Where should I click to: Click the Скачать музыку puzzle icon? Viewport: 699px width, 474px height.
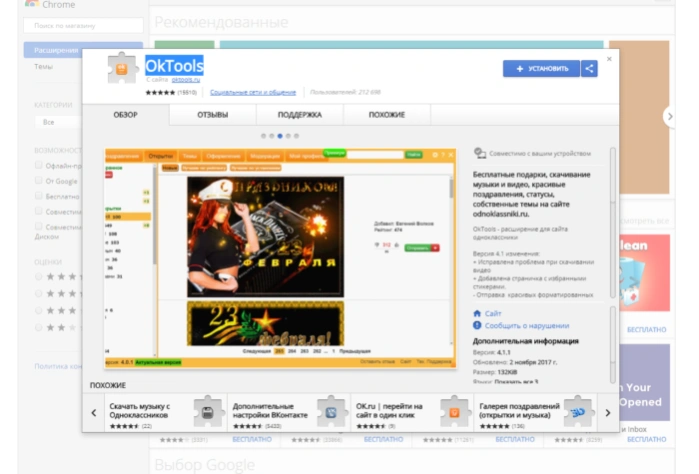[208, 412]
